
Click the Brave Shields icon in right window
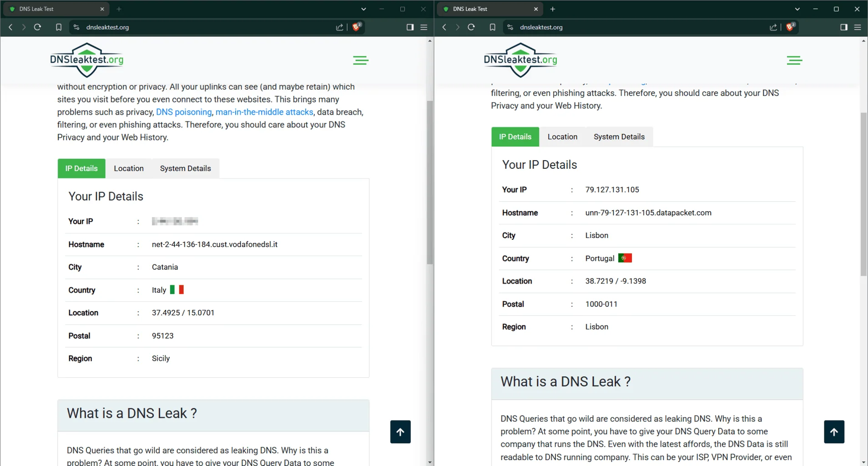(790, 27)
